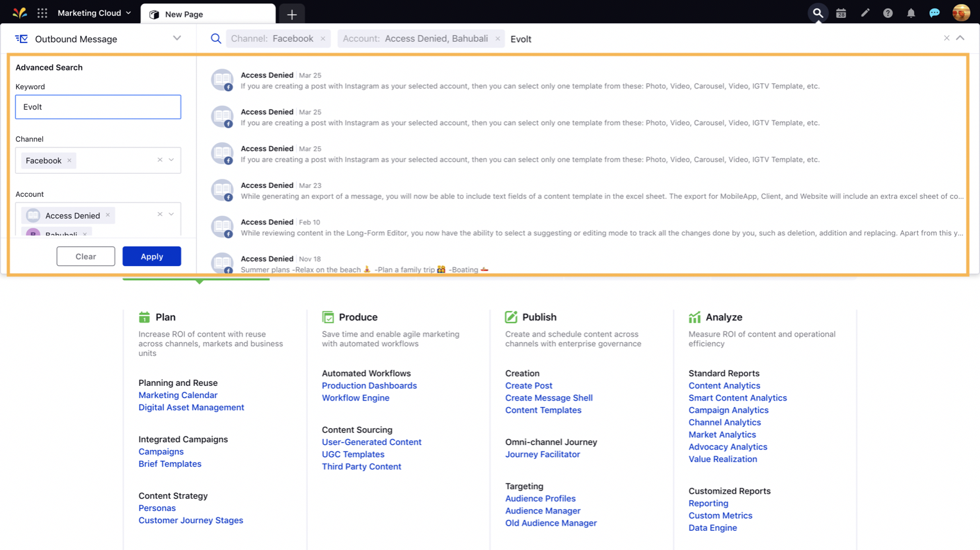Add a new tab with plus icon

(x=292, y=14)
